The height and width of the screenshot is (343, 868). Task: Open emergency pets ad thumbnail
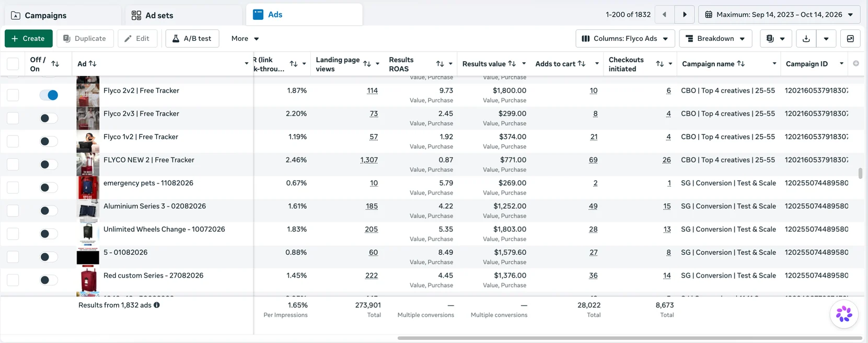[x=88, y=188]
